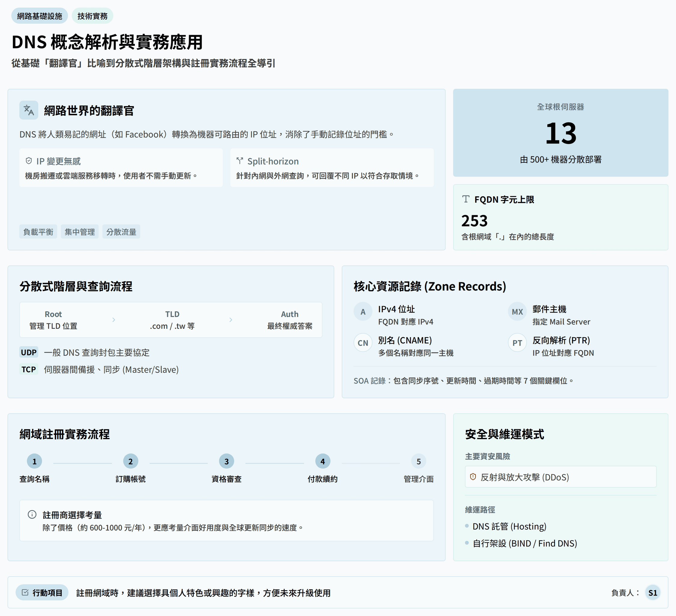This screenshot has width=676, height=616.
Task: Select the 技術實務 tag
Action: [92, 16]
